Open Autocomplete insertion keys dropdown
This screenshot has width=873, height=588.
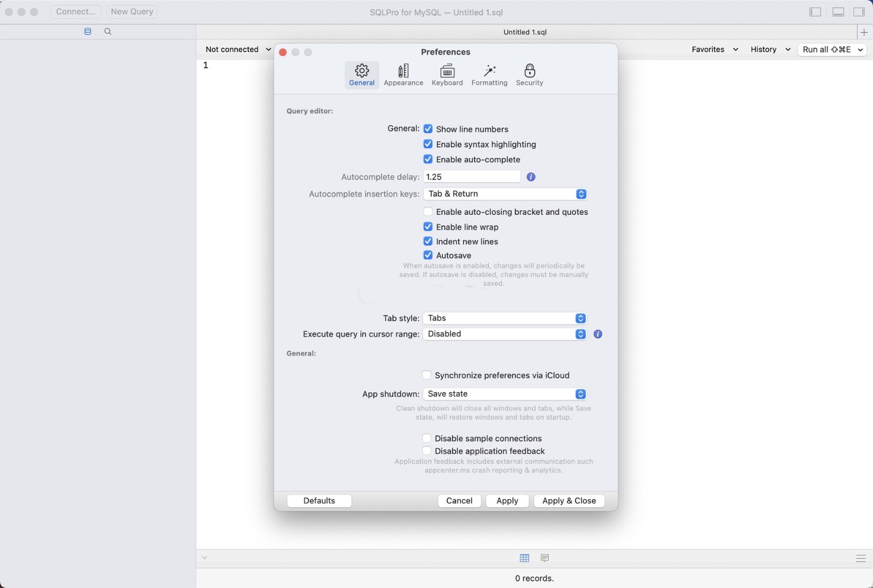pos(505,194)
